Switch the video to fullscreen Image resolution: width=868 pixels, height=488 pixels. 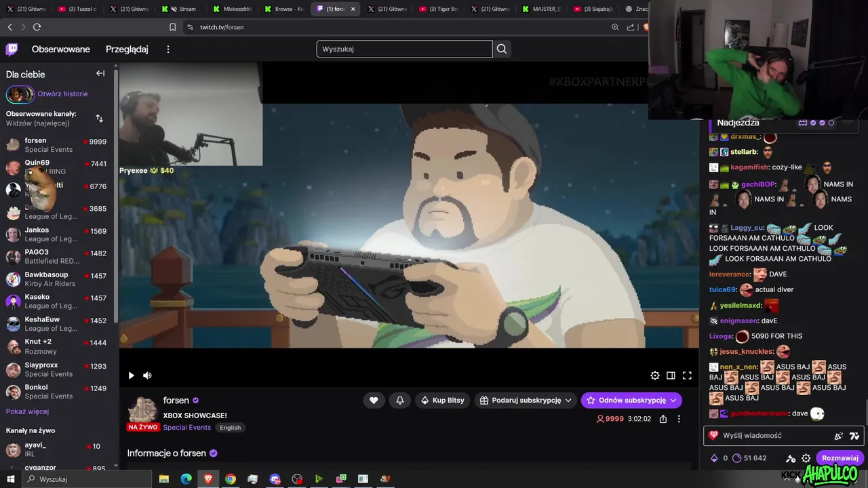point(687,375)
